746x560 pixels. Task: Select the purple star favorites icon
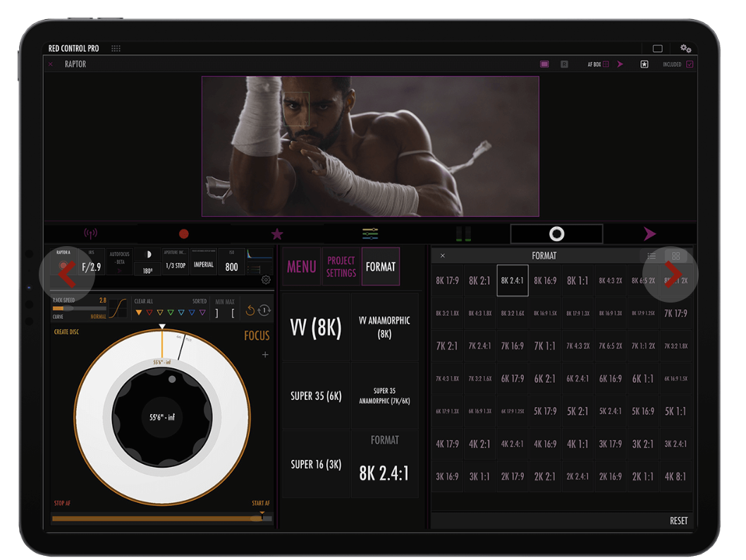point(277,234)
